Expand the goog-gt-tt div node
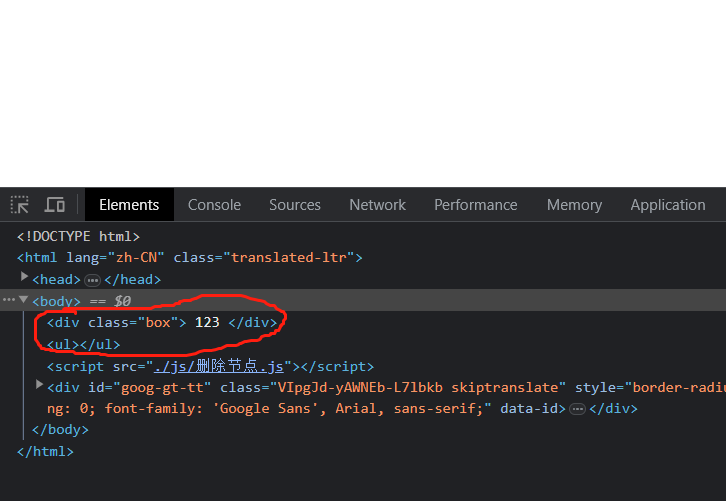Screen dimensions: 726x501 [x=39, y=384]
